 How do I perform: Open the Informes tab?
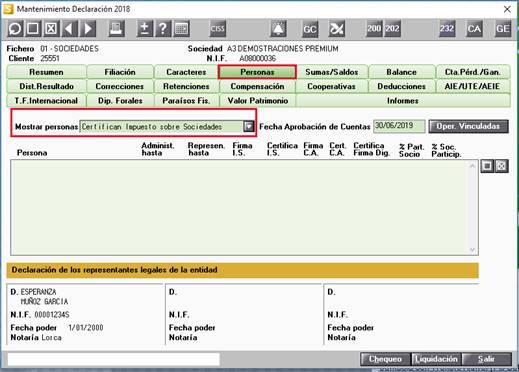point(403,101)
